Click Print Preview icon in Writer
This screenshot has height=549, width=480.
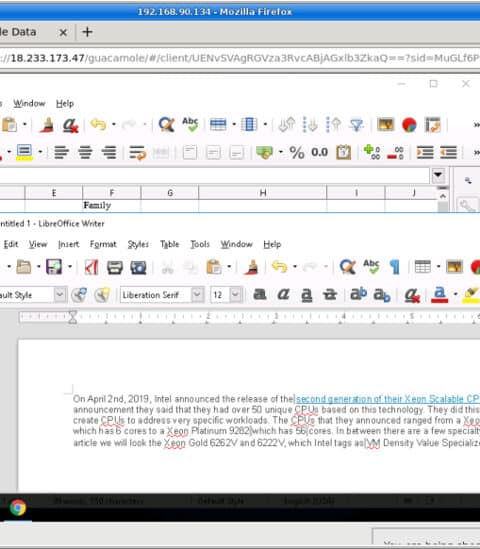coord(138,267)
